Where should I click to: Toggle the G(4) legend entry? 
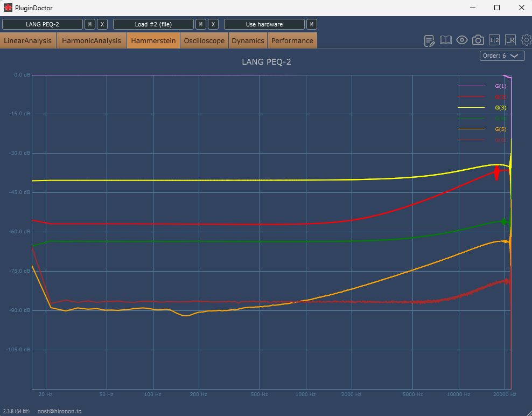[500, 119]
